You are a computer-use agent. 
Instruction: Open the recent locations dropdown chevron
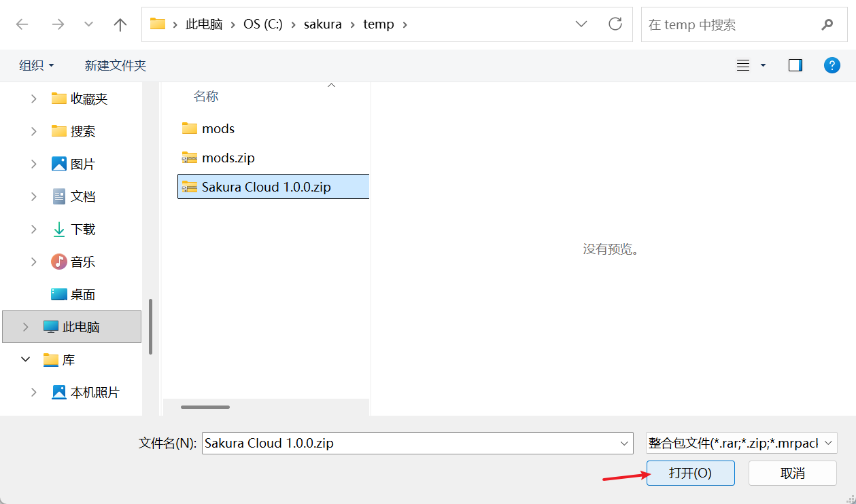(88, 24)
